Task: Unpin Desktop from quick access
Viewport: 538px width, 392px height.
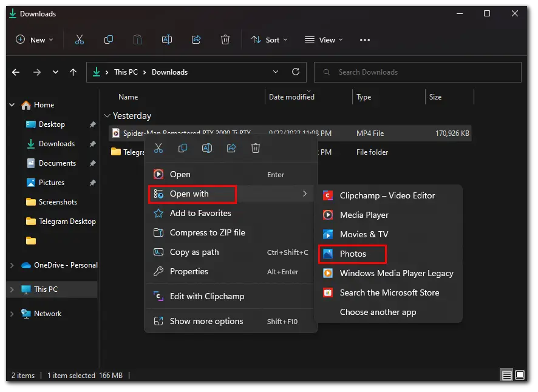Action: pyautogui.click(x=92, y=124)
